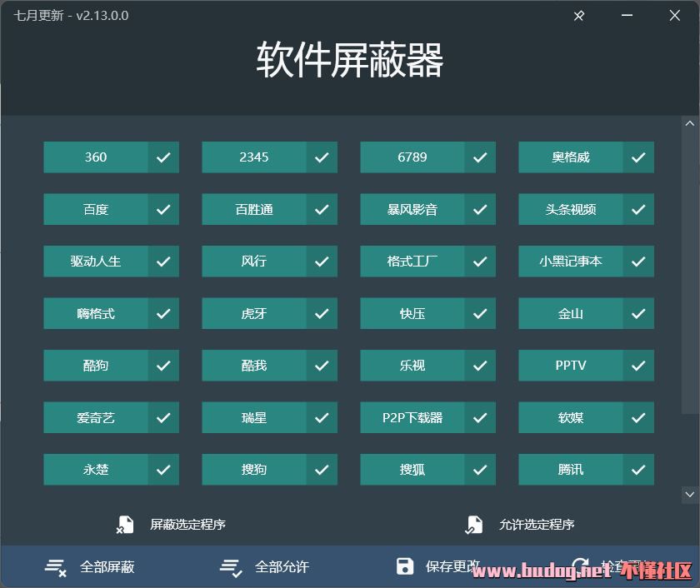Click the allow-all list icon next to 全部允许

coord(231,567)
